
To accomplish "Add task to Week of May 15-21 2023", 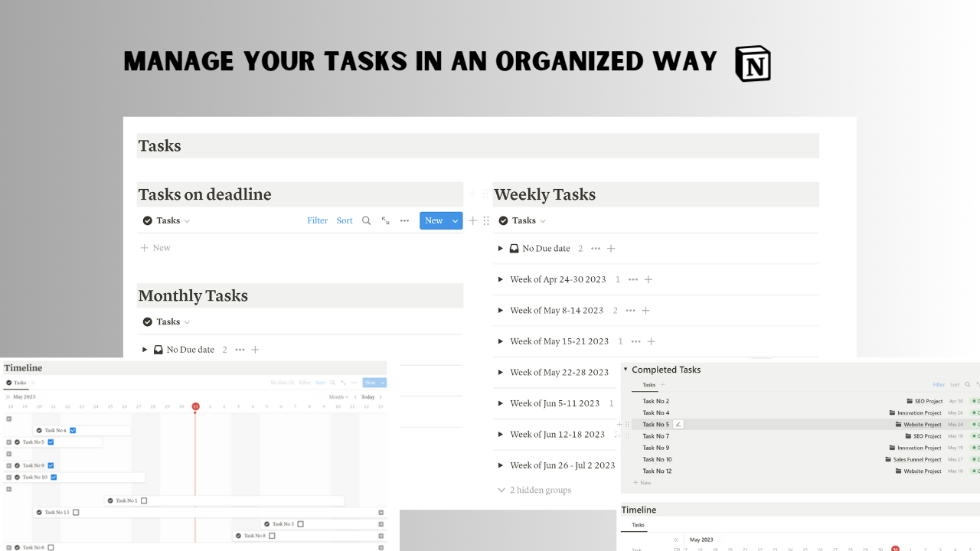I will click(x=652, y=341).
